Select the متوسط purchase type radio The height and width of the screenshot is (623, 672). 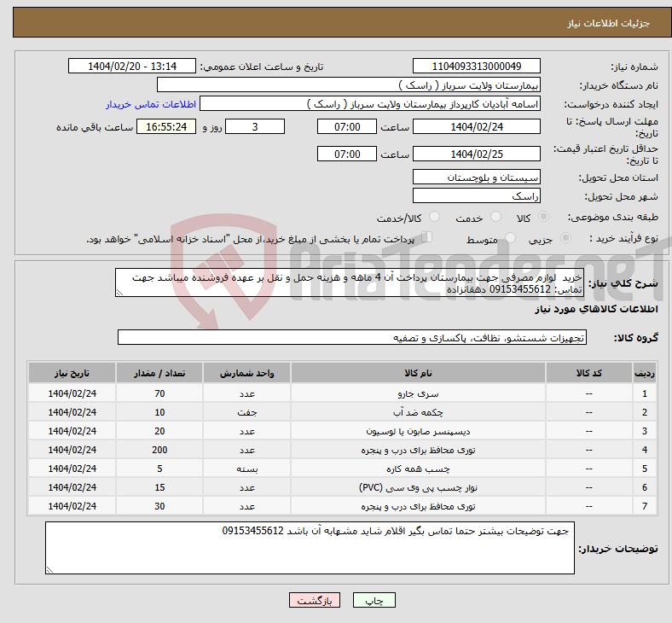[510, 238]
